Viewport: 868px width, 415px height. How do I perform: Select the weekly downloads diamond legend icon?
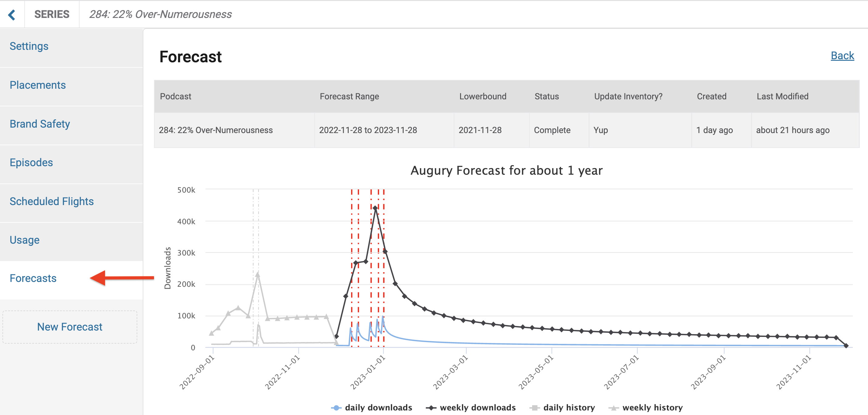[x=432, y=407]
